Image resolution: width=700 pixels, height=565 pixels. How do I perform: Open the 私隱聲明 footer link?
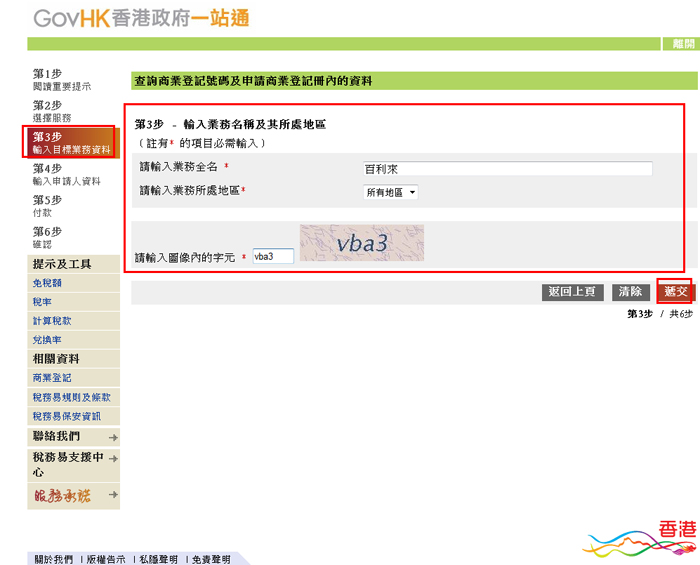click(158, 559)
